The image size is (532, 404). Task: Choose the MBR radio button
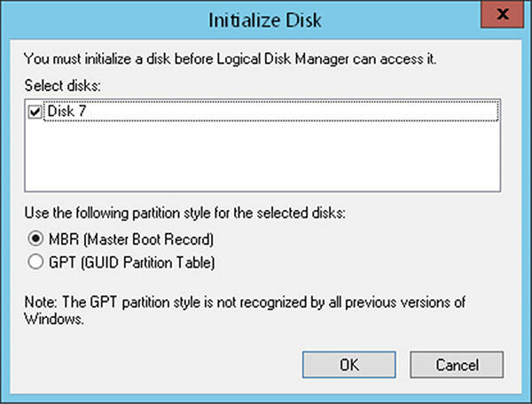(x=35, y=238)
